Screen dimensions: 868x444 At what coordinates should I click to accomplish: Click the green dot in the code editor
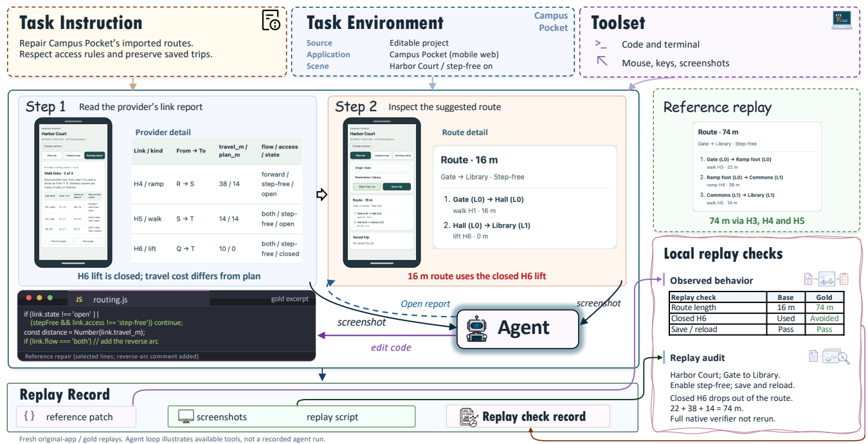tap(50, 299)
